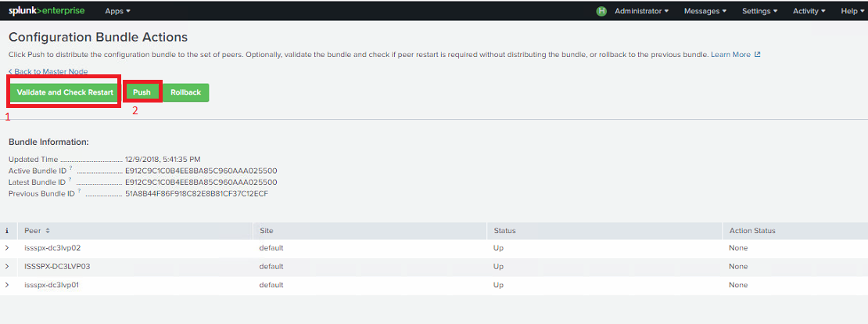Open the Activity menu
This screenshot has height=324, width=868.
[x=809, y=11]
